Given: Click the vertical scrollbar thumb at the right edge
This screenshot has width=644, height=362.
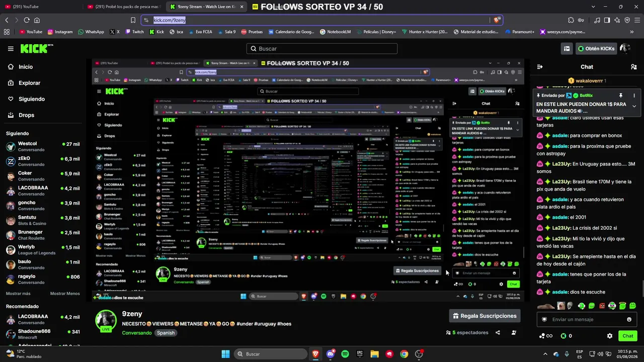Looking at the screenshot, I should click(642, 289).
